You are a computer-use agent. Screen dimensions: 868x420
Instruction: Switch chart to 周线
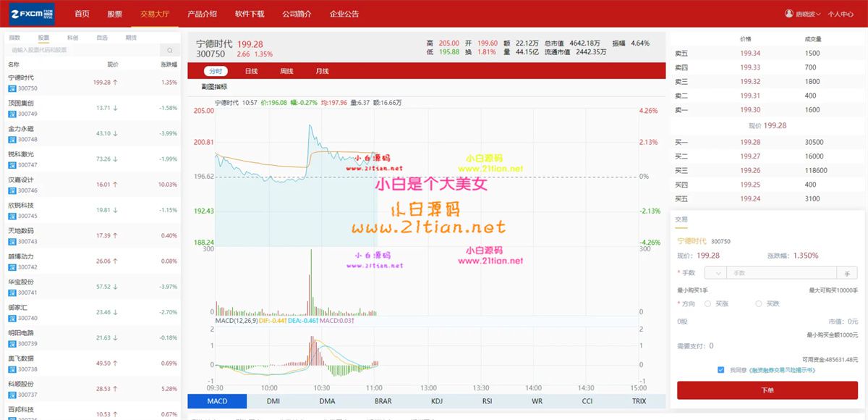(x=286, y=71)
